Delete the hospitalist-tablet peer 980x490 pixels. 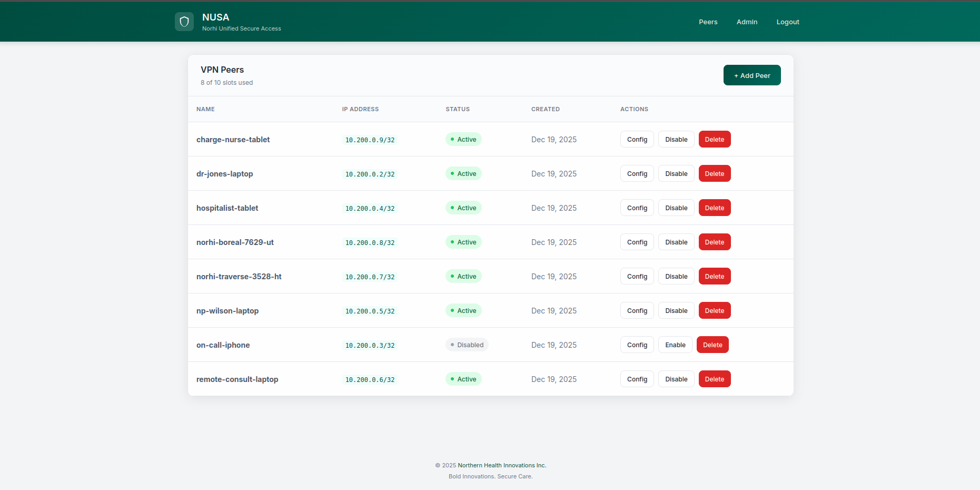click(714, 208)
